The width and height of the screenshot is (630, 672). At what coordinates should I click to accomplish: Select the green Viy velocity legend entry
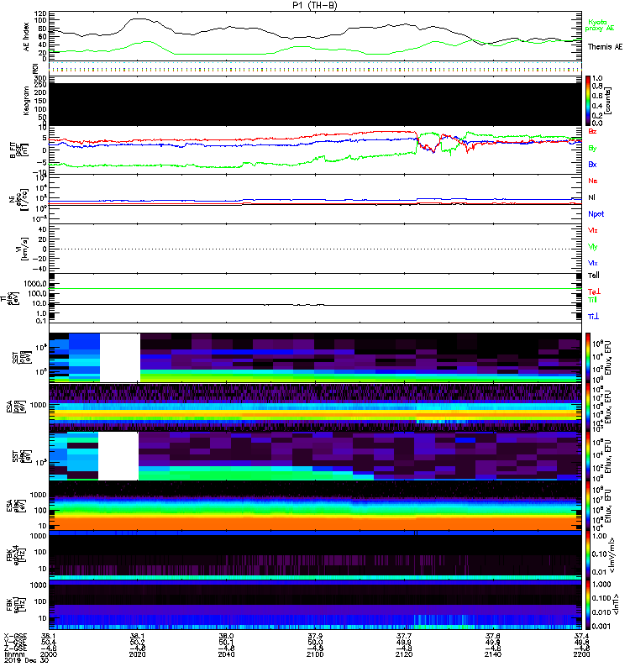(593, 247)
